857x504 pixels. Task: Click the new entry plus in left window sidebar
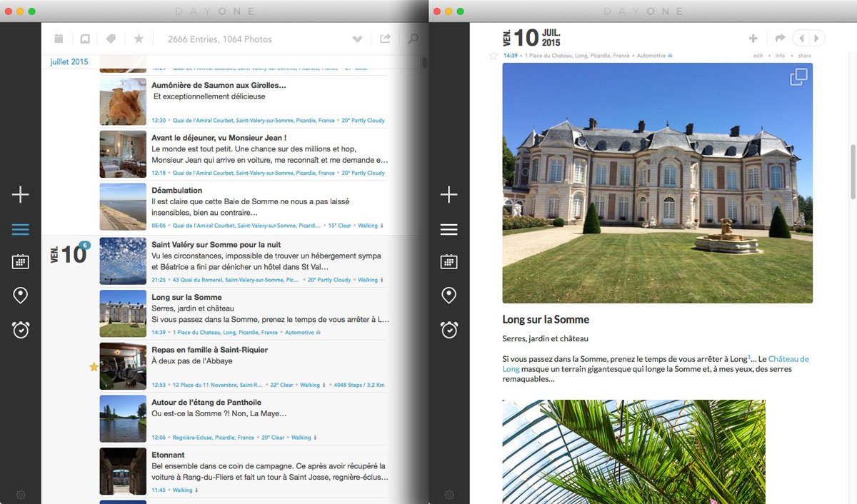20,194
